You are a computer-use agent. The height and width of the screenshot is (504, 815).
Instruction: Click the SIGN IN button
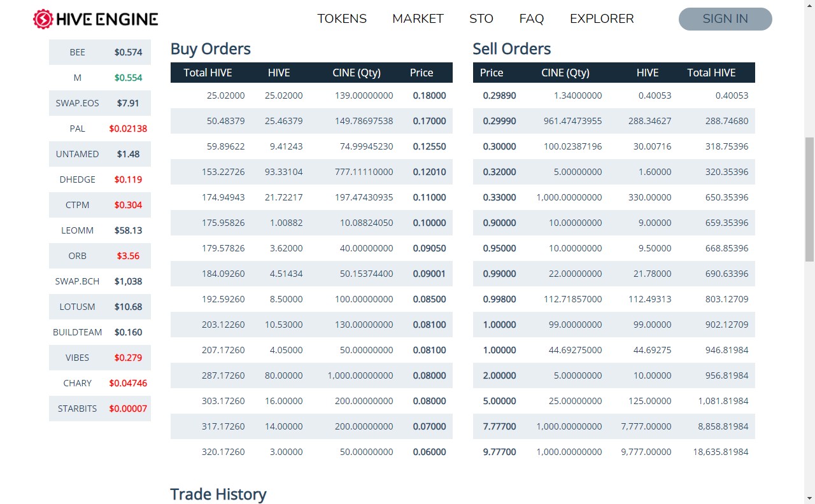(725, 19)
